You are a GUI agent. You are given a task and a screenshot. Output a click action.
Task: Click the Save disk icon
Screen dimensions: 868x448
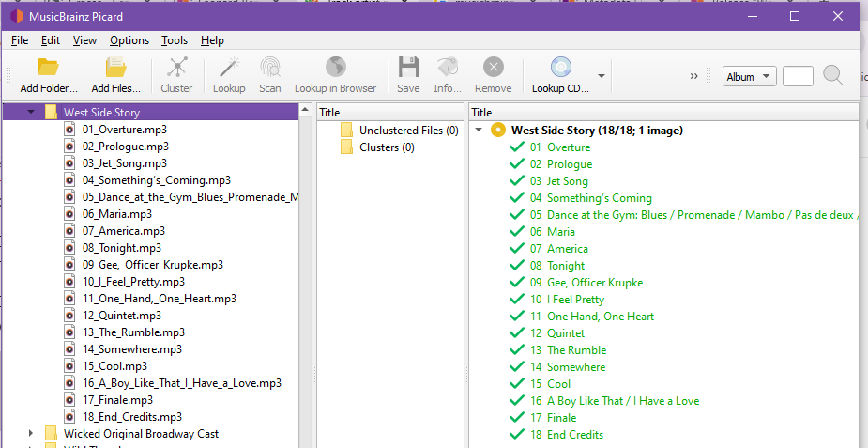[408, 68]
